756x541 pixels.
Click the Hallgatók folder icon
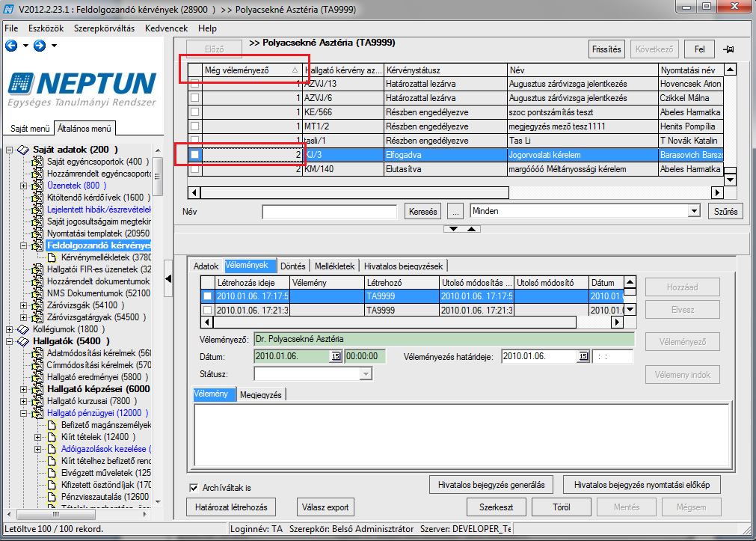(23, 341)
